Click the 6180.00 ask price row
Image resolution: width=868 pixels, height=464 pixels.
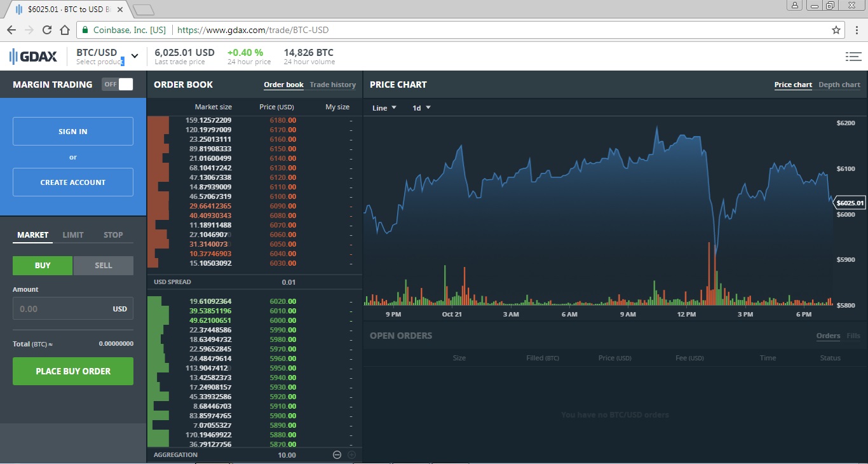tap(254, 120)
